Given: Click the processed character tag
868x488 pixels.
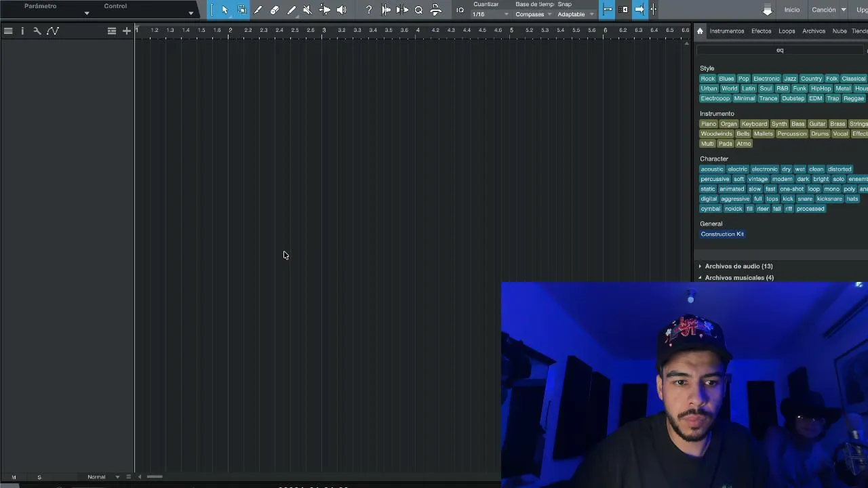Looking at the screenshot, I should click(810, 209).
